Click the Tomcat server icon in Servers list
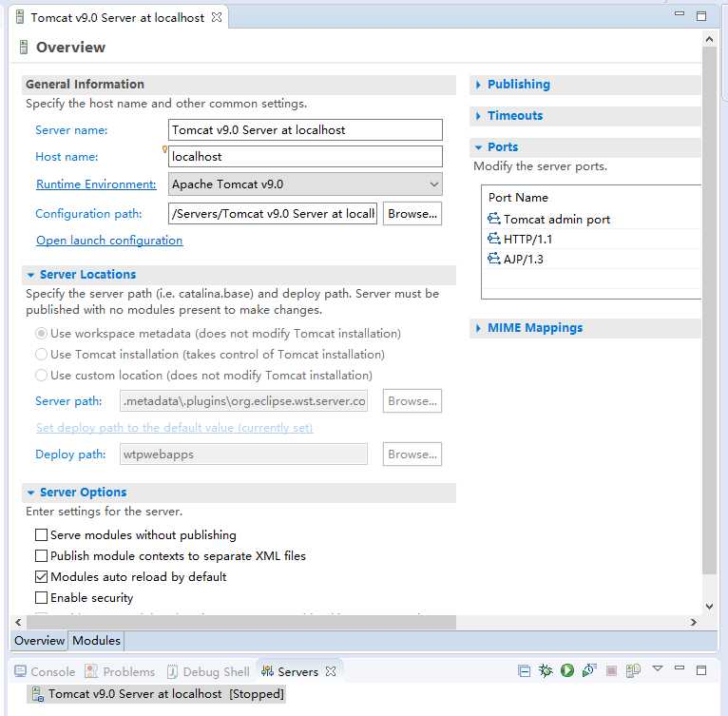This screenshot has height=716, width=728. point(37,694)
